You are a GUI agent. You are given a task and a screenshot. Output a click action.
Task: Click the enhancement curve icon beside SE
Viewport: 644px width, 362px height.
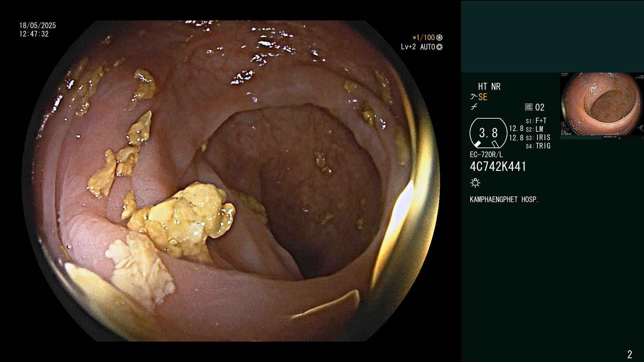474,97
